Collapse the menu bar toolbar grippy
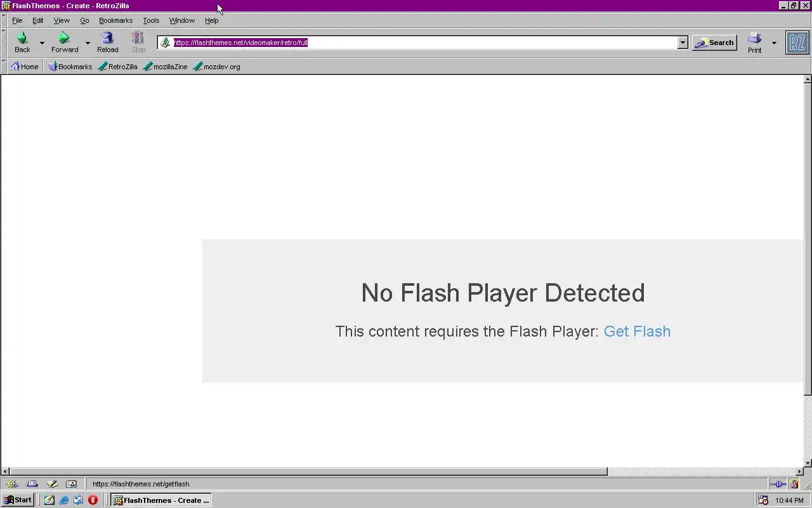This screenshot has width=812, height=508. pyautogui.click(x=4, y=20)
